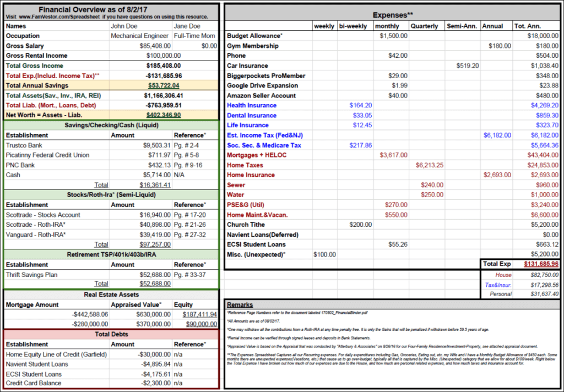Select the liquid savings total $16,361.41
The image size is (564, 392).
click(155, 185)
